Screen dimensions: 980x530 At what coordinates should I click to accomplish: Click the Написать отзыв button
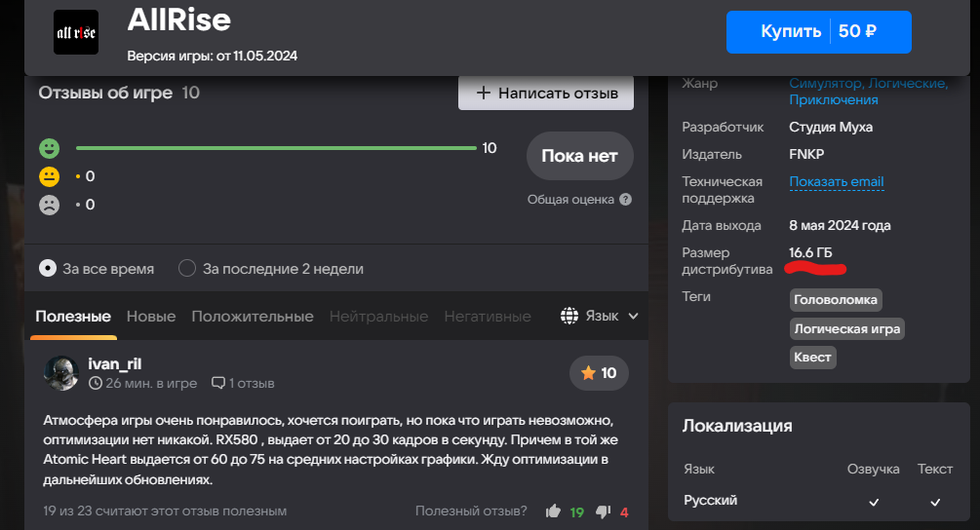pos(546,94)
